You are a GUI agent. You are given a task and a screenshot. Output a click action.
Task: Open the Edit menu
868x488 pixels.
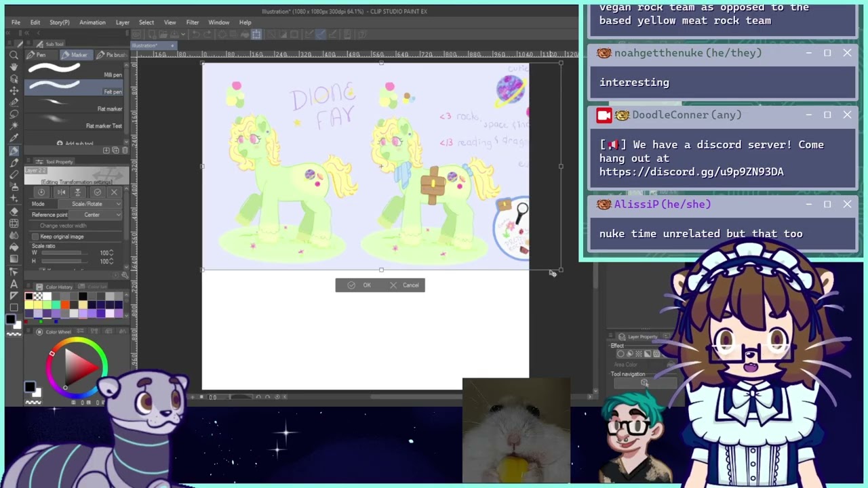35,22
